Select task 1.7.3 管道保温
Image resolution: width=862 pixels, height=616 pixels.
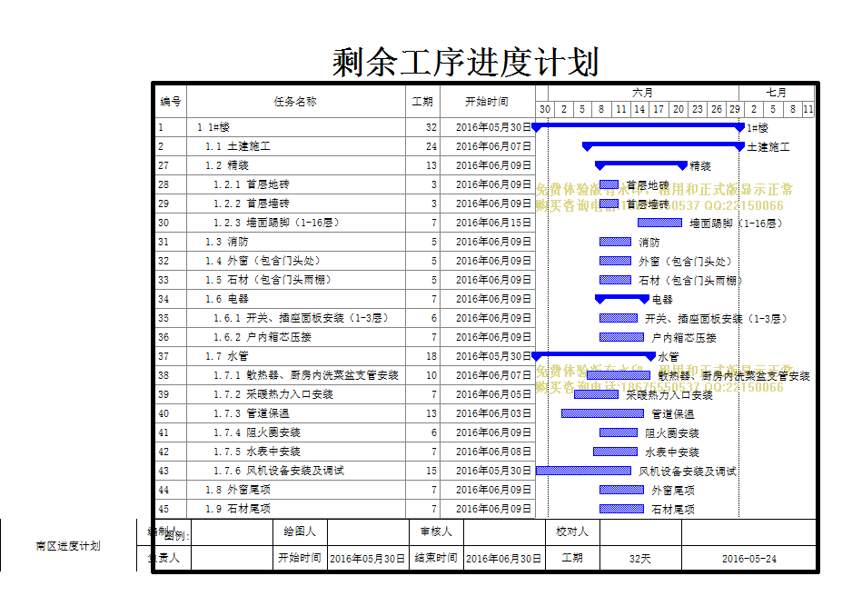pos(344,413)
